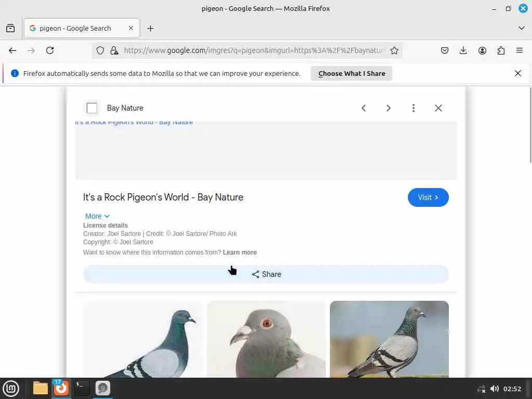532x399 pixels.
Task: Click the URL address bar
Action: point(253,50)
